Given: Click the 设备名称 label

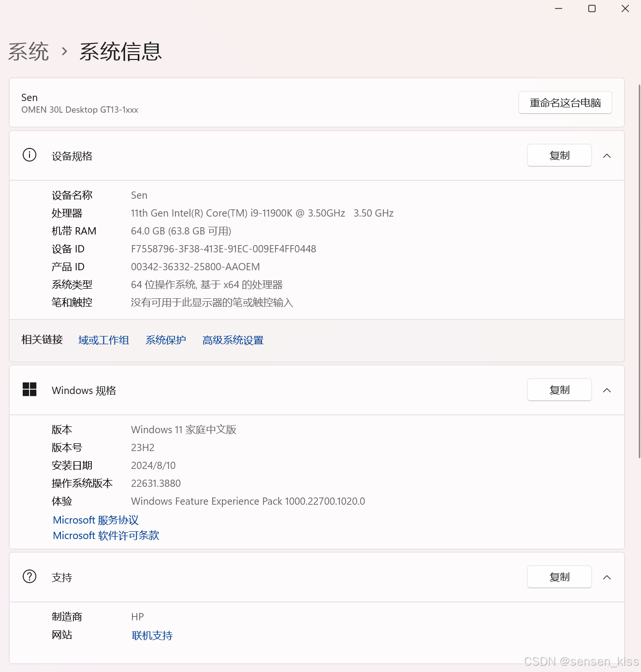Looking at the screenshot, I should pos(72,195).
